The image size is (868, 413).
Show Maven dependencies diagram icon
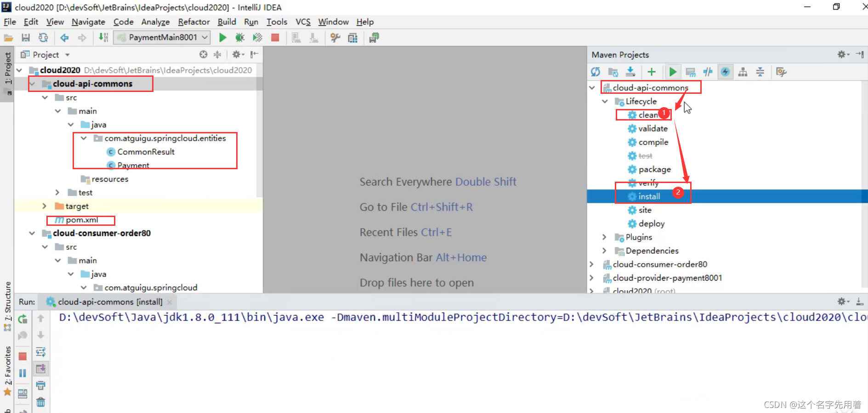click(x=743, y=72)
